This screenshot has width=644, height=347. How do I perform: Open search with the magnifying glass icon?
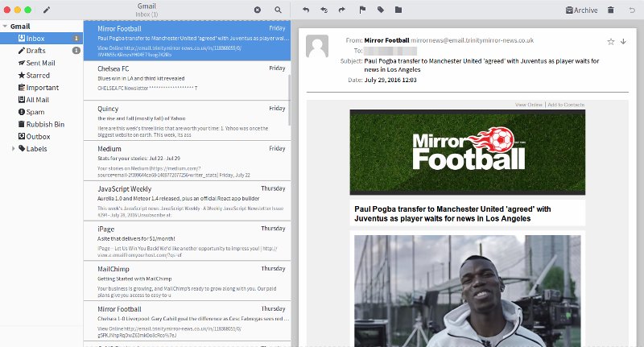tap(278, 10)
